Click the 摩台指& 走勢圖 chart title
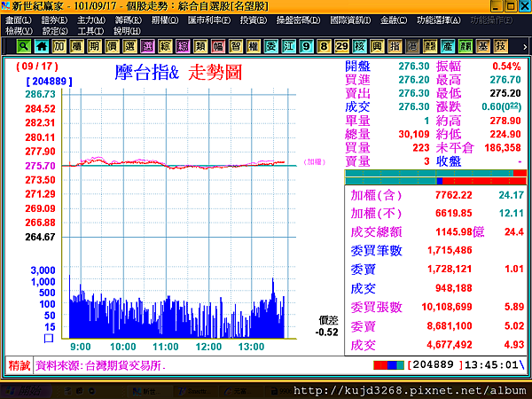Screen dimensions: 532x399 178,73
